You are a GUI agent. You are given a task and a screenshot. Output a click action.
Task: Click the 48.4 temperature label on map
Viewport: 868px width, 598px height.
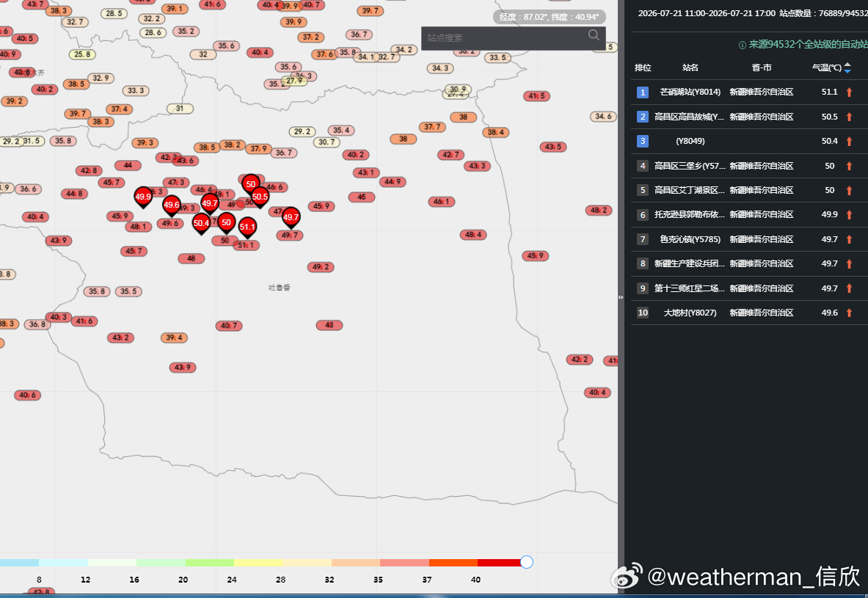[473, 235]
